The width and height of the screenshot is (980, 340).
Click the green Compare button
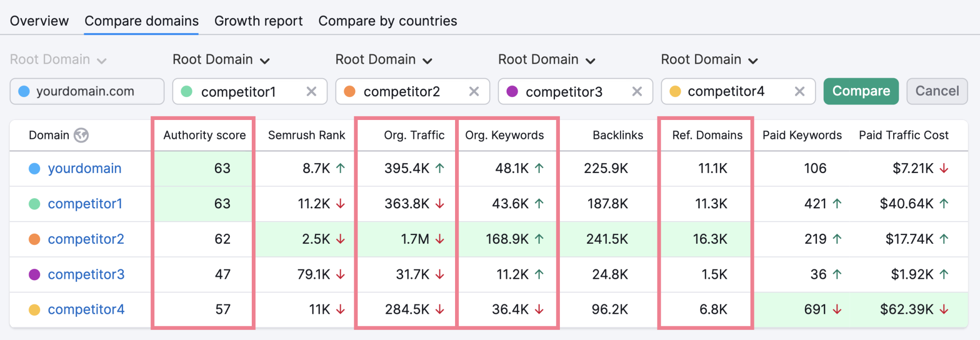(x=861, y=91)
